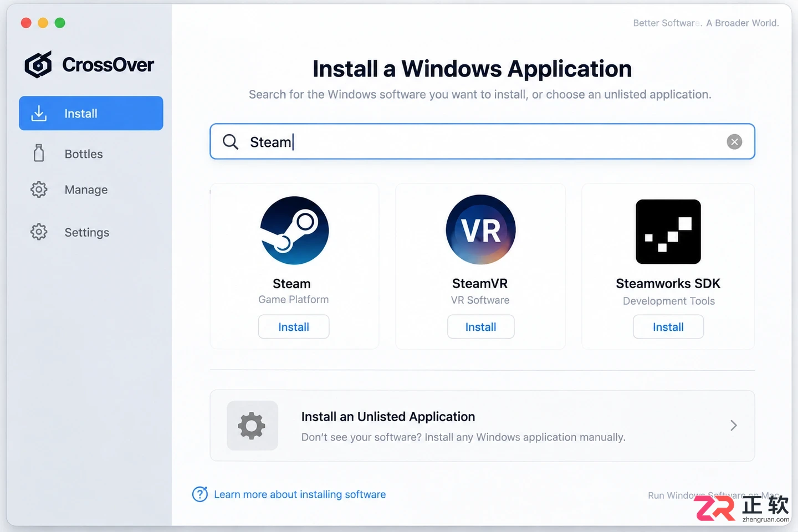This screenshot has height=532, width=798.
Task: Click the Manage gear icon
Action: (39, 190)
